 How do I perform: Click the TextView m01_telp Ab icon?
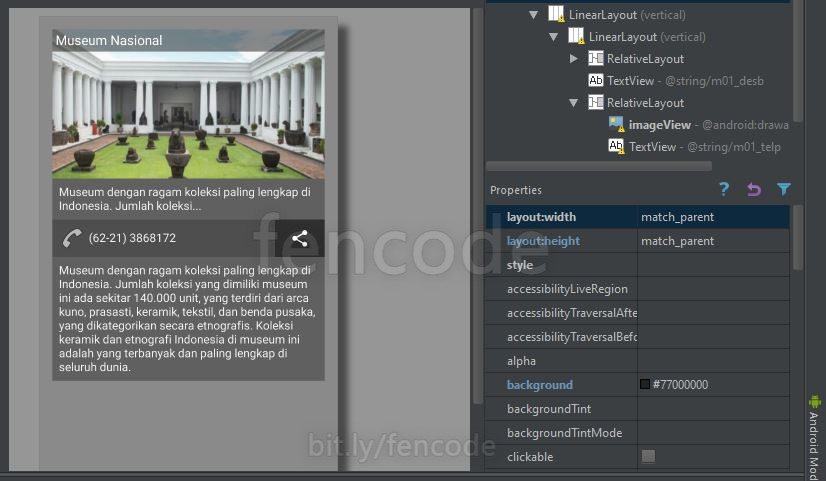(616, 146)
